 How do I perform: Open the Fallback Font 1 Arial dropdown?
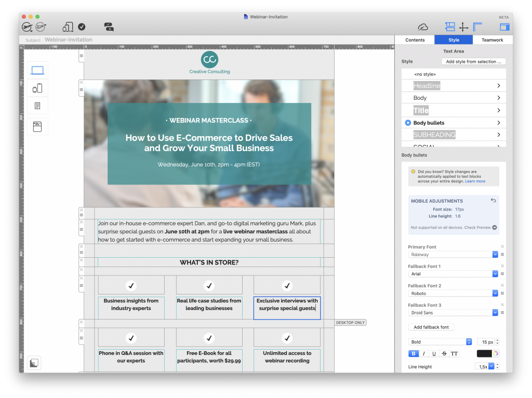453,274
